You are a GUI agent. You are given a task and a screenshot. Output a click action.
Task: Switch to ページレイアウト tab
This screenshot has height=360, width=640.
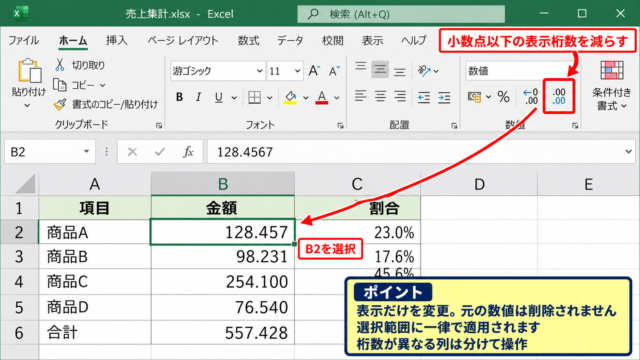(183, 40)
